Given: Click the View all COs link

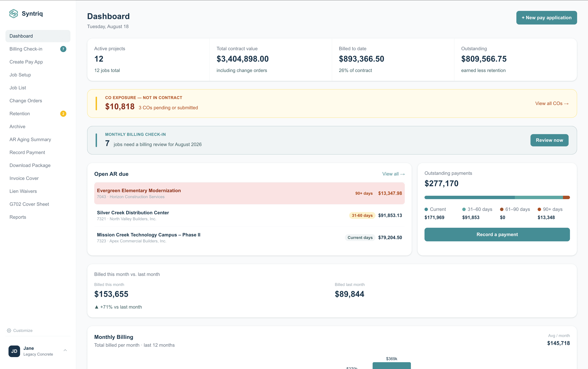Looking at the screenshot, I should (x=552, y=103).
